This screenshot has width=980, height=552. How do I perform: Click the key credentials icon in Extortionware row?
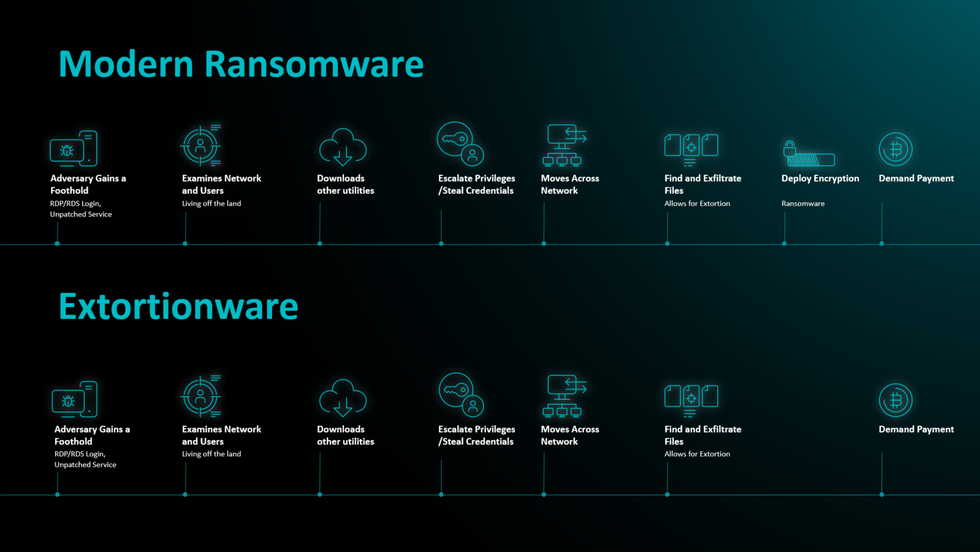tap(462, 394)
